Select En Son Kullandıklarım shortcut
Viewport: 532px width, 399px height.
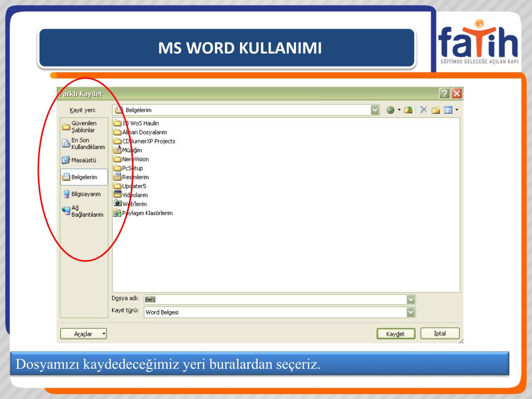[x=84, y=143]
